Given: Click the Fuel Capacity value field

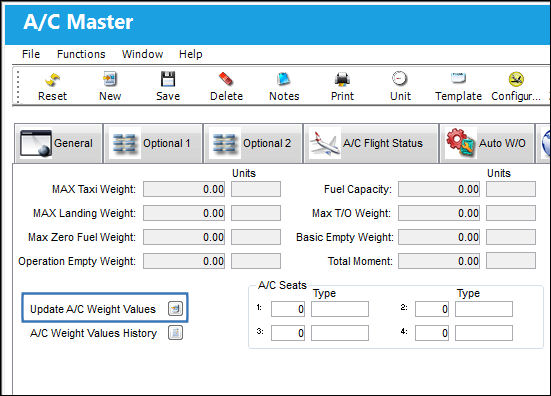Looking at the screenshot, I should pos(439,189).
